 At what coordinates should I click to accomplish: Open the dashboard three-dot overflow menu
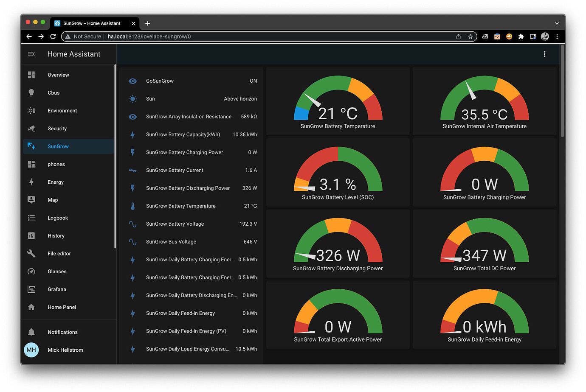click(544, 54)
